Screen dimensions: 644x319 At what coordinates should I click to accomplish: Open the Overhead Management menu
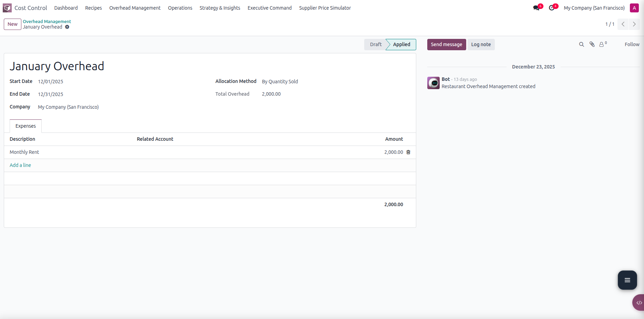point(135,8)
